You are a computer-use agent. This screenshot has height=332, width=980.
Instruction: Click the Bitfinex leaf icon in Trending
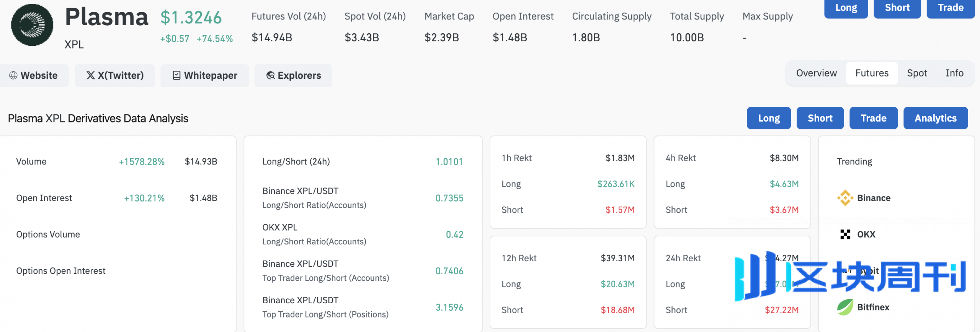(x=845, y=307)
